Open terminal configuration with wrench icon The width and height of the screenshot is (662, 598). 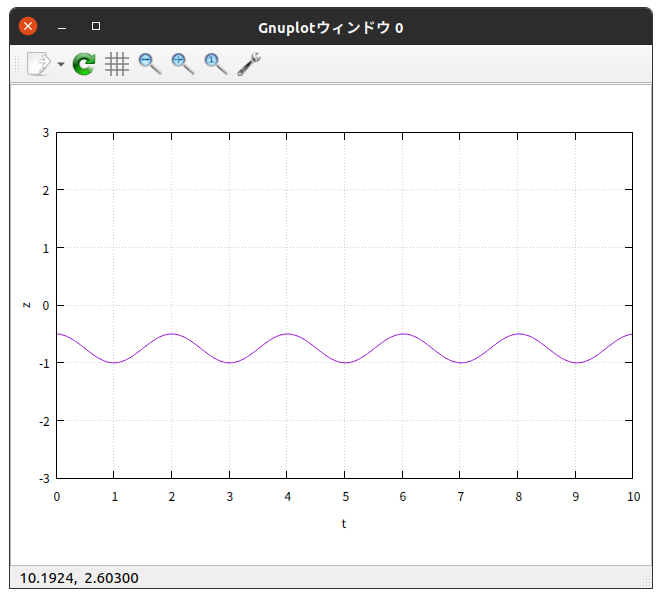[x=249, y=64]
